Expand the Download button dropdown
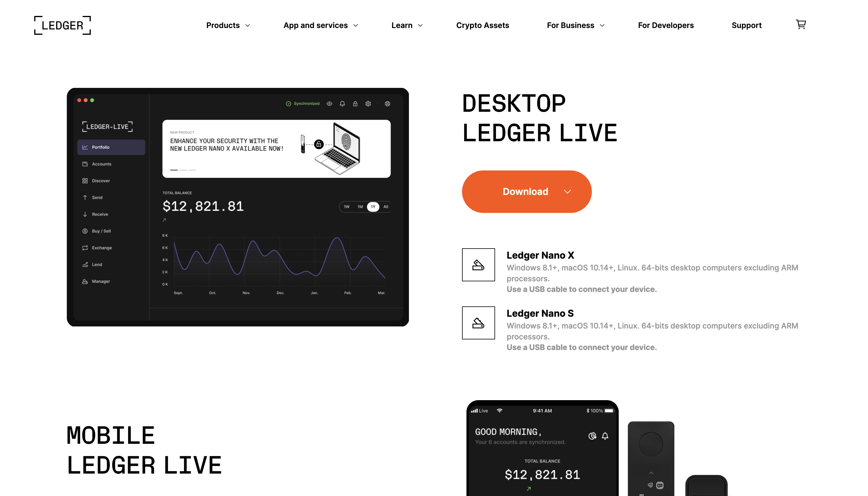Viewport: 868px width, 496px height. [567, 191]
